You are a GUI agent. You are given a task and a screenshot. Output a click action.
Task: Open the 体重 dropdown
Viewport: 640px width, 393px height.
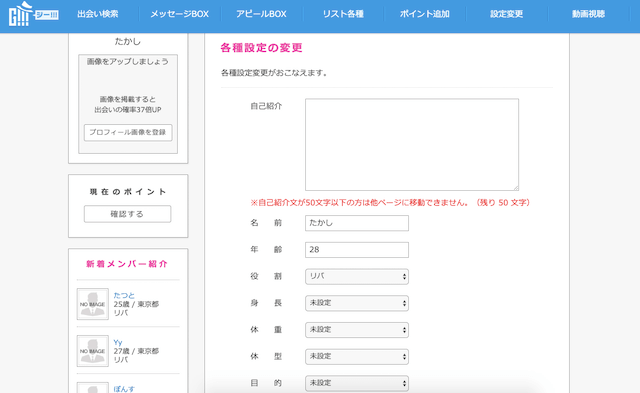[357, 330]
